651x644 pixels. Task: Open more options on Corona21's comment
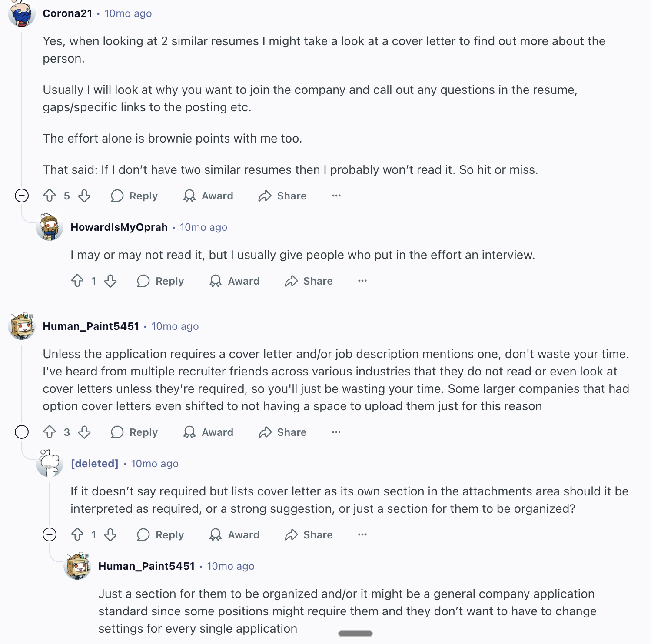point(336,196)
